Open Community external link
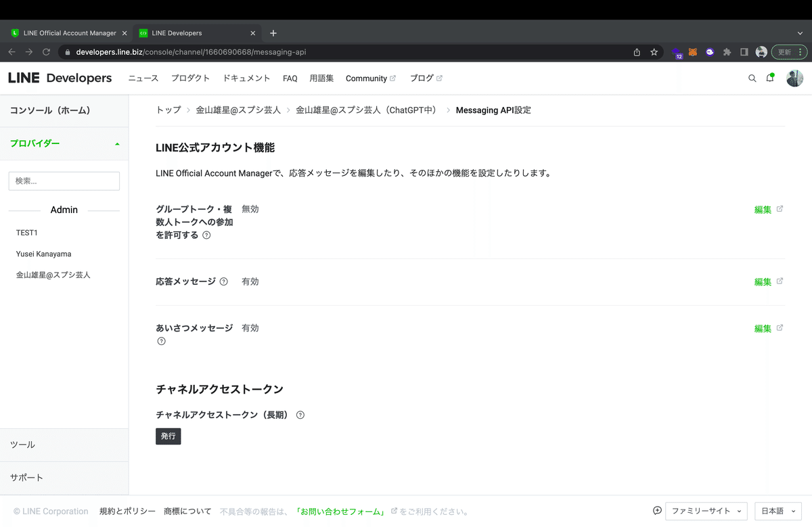This screenshot has width=812, height=527. (x=371, y=78)
